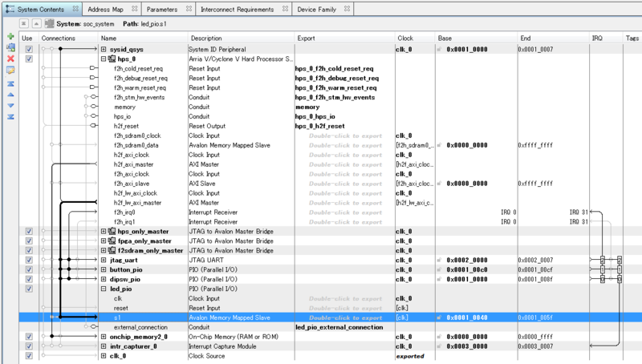The image size is (642, 364).
Task: Toggle the led_pio Use checkbox
Action: tap(29, 289)
